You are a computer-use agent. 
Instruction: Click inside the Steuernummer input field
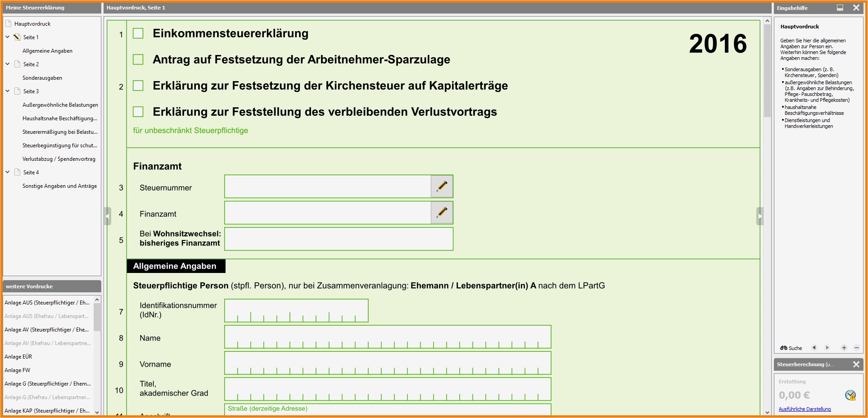click(x=324, y=186)
